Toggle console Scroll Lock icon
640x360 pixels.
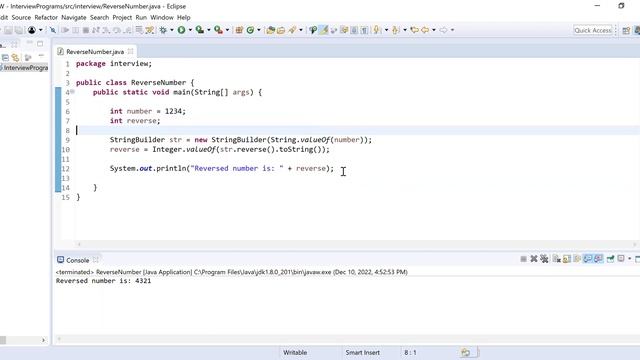pyautogui.click(x=567, y=259)
